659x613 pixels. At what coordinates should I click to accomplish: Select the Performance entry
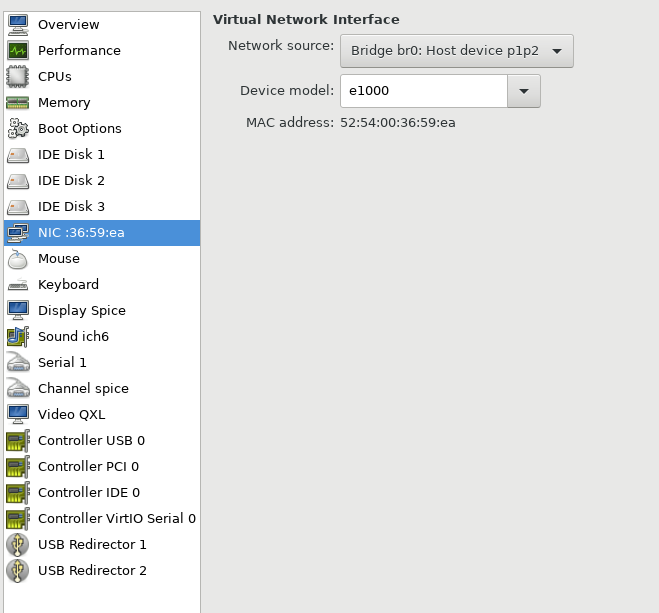point(102,50)
